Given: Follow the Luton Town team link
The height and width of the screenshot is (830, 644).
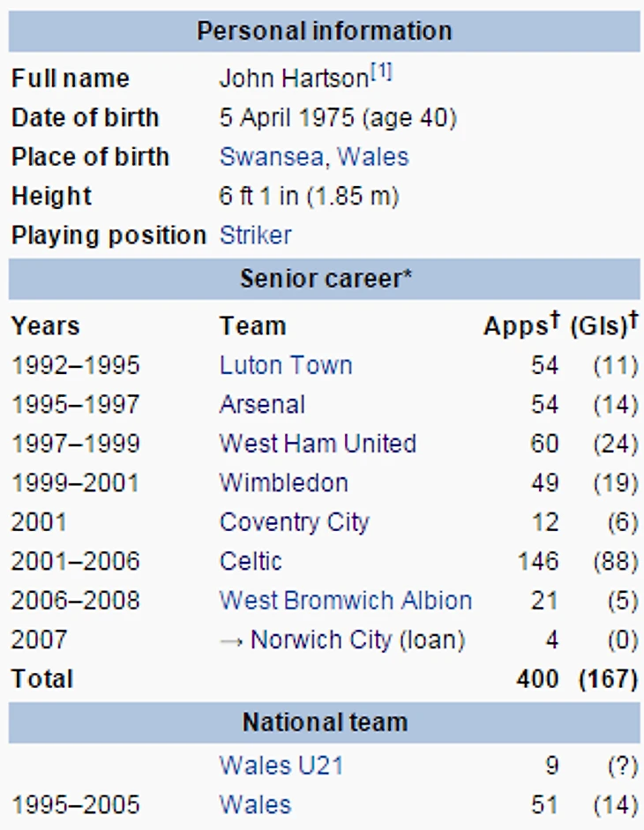Looking at the screenshot, I should [x=285, y=365].
